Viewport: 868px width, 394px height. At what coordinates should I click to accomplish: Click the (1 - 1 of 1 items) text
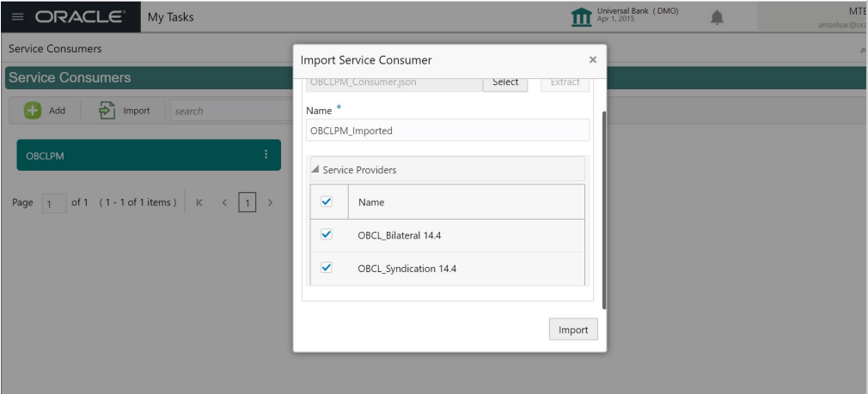tap(138, 203)
